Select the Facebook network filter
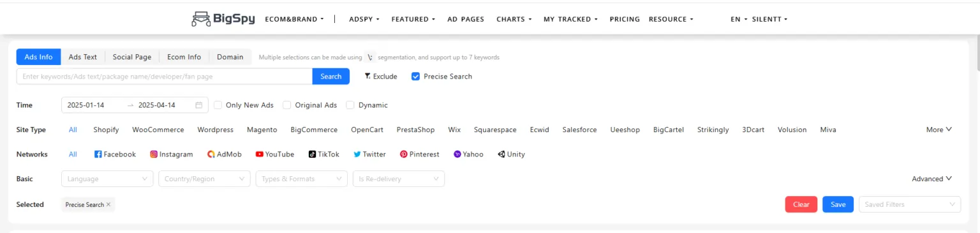Image resolution: width=980 pixels, height=233 pixels. pos(115,154)
